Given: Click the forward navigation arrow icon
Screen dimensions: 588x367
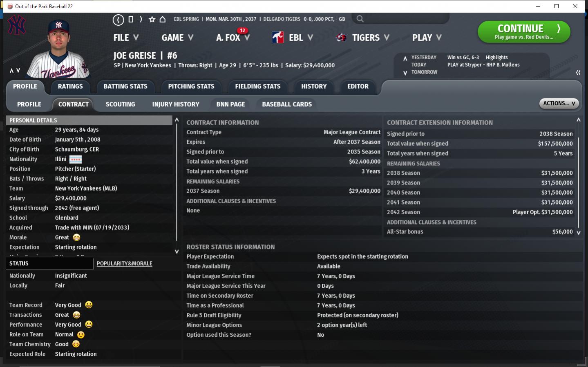Looking at the screenshot, I should point(141,19).
